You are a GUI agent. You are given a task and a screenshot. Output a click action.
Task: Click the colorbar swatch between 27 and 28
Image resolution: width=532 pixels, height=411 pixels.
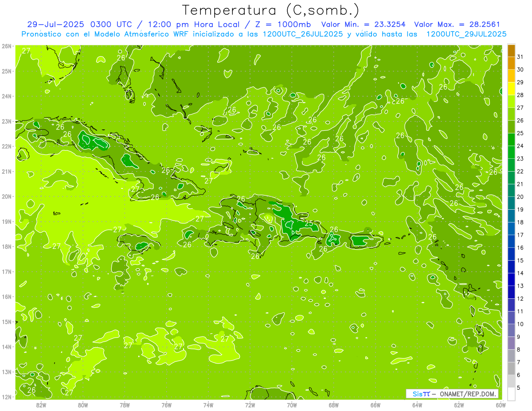[x=511, y=102]
